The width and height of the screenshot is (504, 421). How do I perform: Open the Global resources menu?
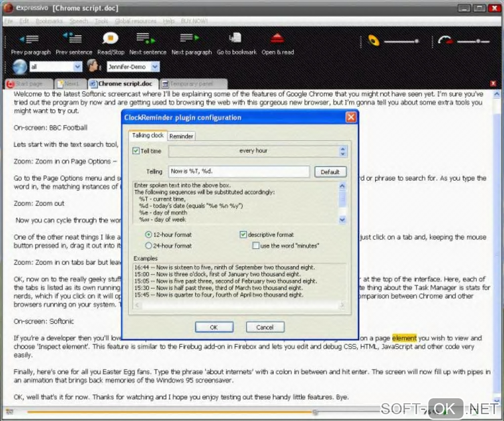[136, 21]
